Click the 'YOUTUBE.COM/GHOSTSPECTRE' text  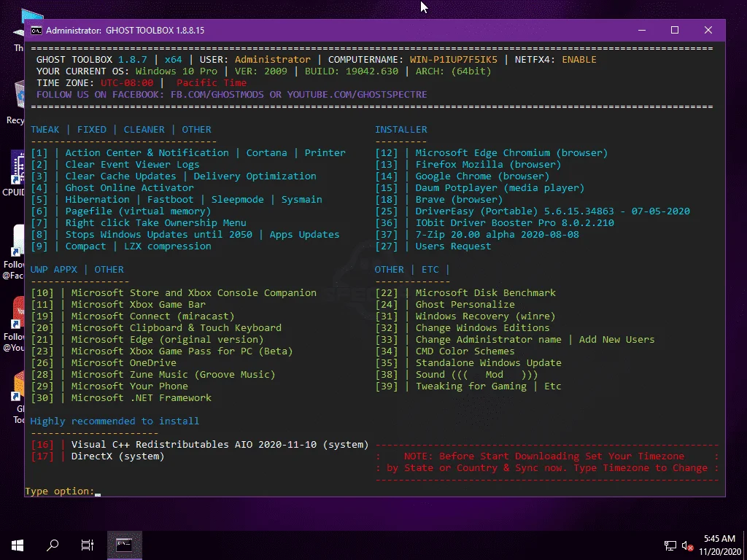point(357,95)
